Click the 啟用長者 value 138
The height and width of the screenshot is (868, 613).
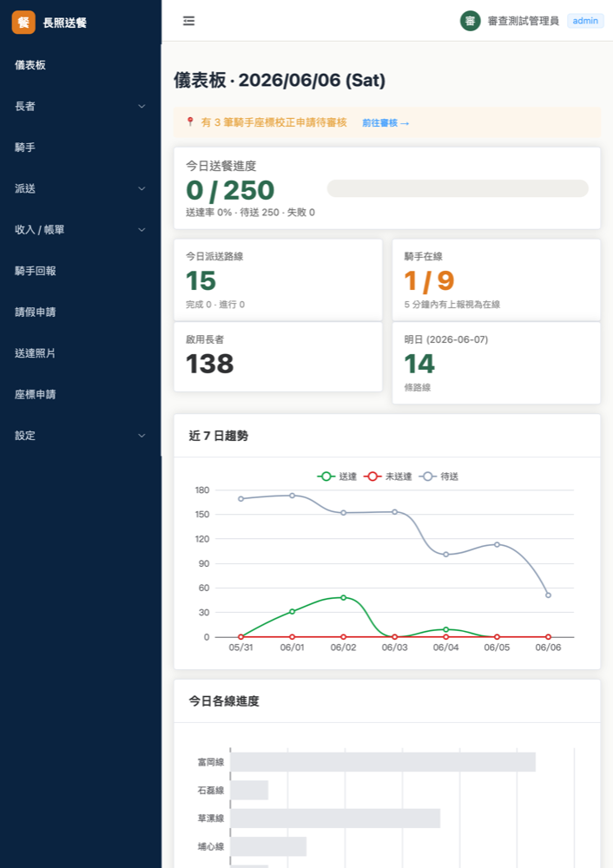tap(210, 364)
